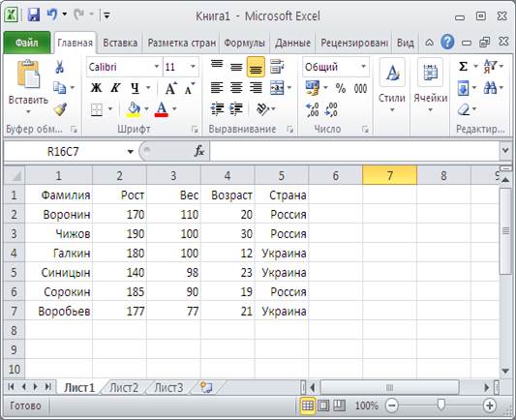Click the Save icon in quick access toolbar

tap(34, 15)
